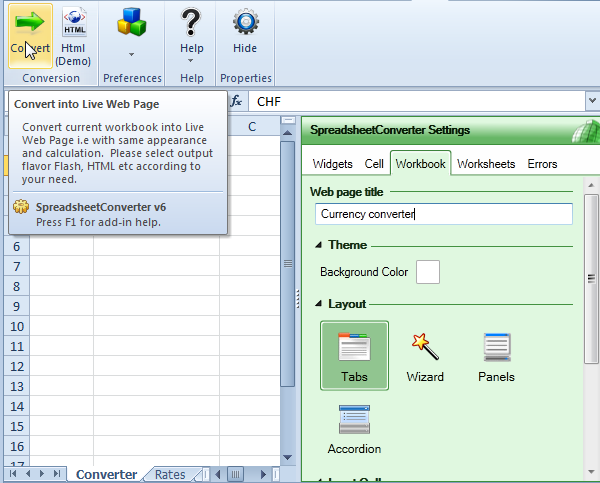Go to last sheet navigation arrow
This screenshot has height=483, width=600.
pyautogui.click(x=57, y=474)
